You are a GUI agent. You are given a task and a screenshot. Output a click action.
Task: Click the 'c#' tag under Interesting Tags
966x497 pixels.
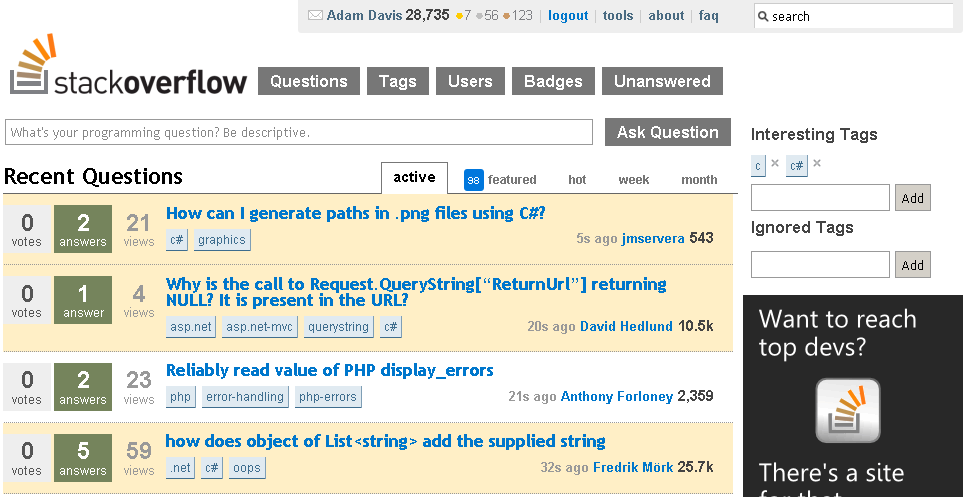pyautogui.click(x=797, y=165)
